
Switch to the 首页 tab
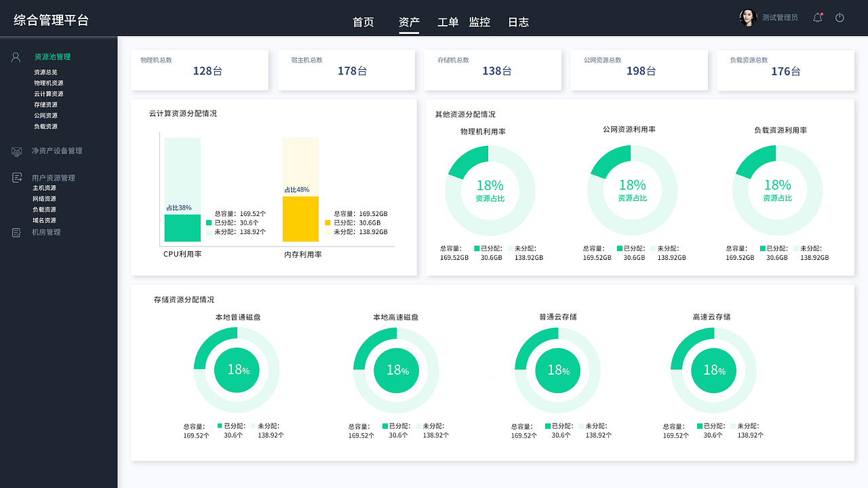tap(364, 22)
